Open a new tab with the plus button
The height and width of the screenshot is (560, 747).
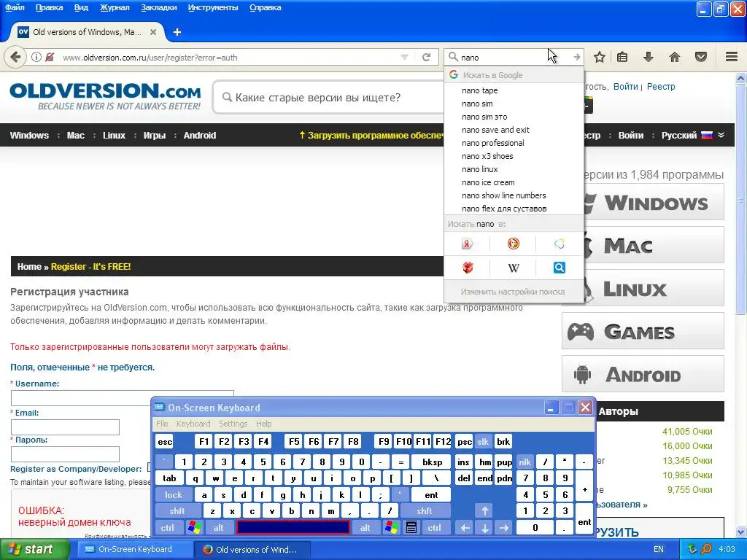pos(177,32)
